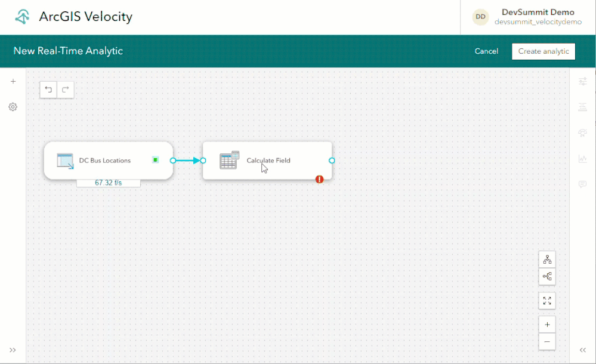This screenshot has height=364, width=596.
Task: Click the ArcGIS Velocity logo icon
Action: click(22, 17)
